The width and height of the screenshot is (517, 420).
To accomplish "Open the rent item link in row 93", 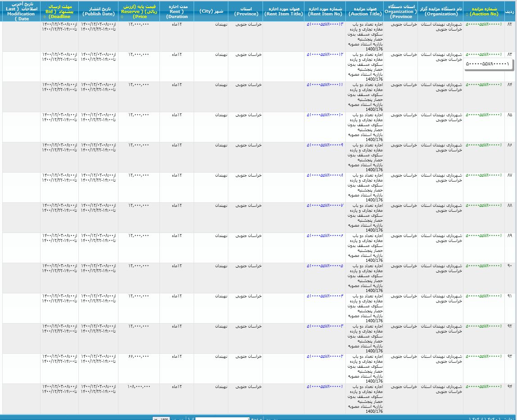I will [325, 356].
